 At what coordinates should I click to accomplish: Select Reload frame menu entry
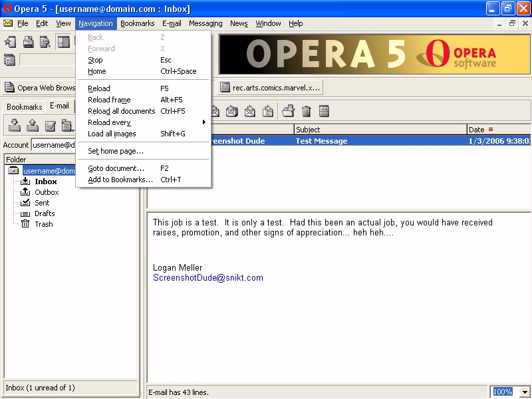(143, 100)
